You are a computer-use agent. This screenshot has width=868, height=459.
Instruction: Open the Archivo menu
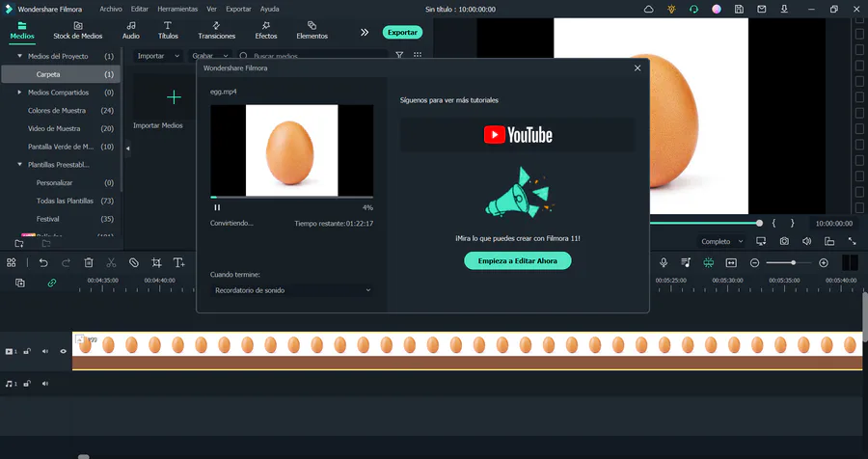point(111,9)
